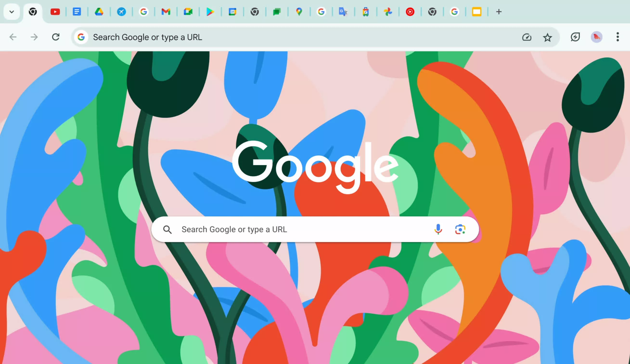This screenshot has width=630, height=364.
Task: Open the Google Calendar tab
Action: [232, 12]
